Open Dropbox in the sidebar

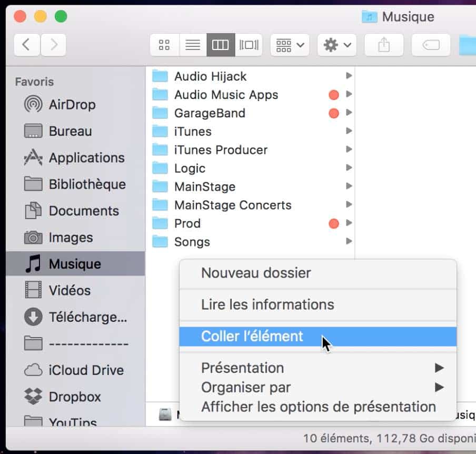[75, 397]
